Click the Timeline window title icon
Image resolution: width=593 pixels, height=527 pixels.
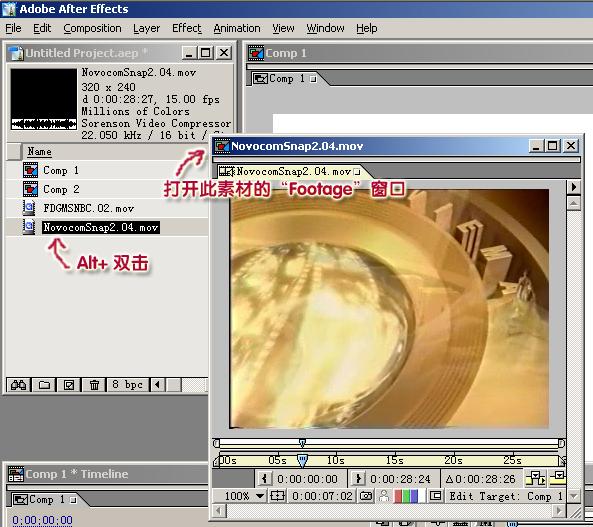click(16, 474)
